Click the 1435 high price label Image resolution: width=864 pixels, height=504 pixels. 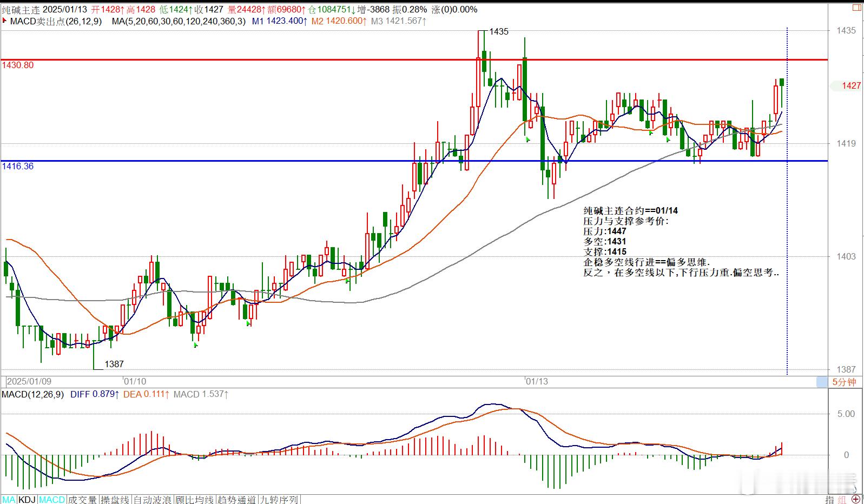499,31
